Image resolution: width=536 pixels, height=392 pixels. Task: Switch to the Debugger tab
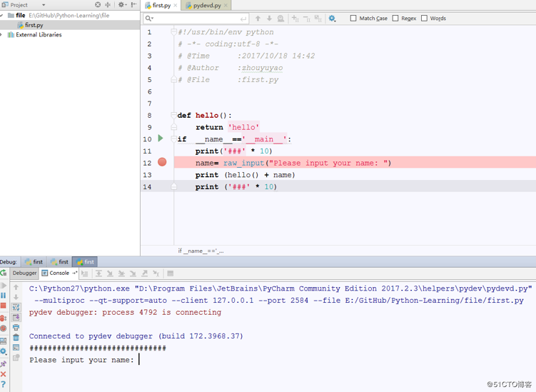pos(24,273)
